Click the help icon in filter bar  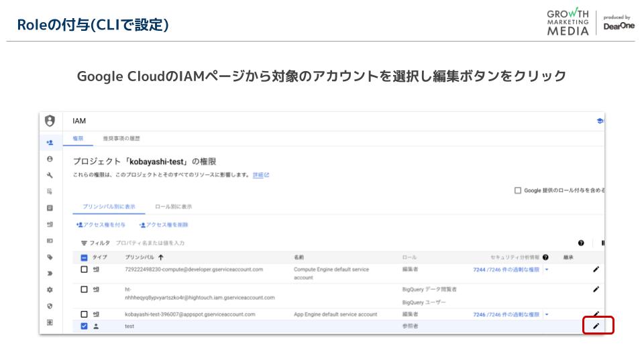[581, 243]
